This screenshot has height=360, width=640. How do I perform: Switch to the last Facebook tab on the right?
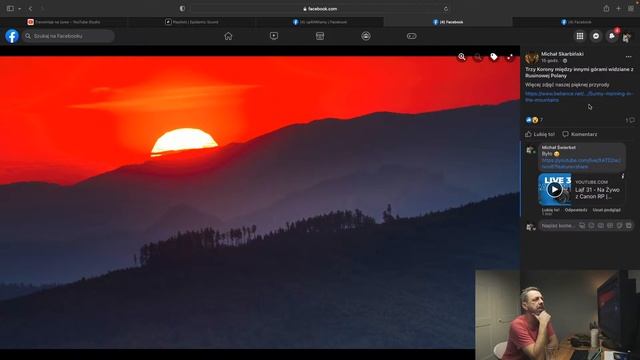coord(576,22)
